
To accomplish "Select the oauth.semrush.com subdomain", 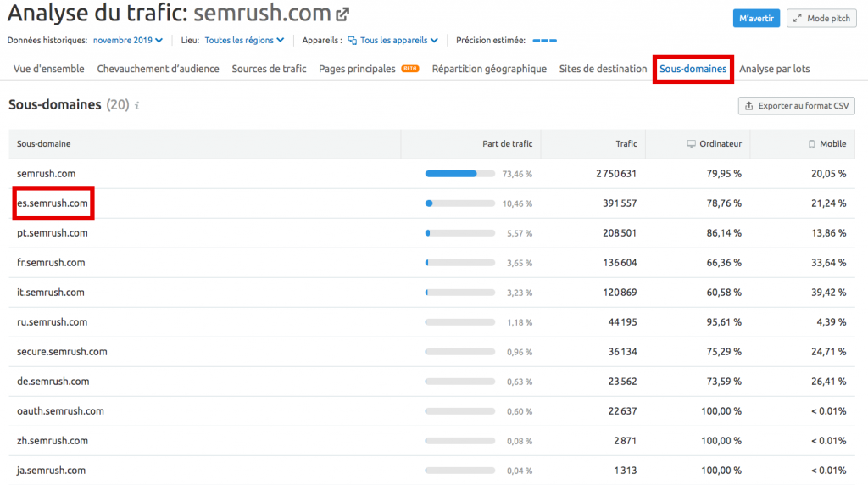I will pos(60,411).
